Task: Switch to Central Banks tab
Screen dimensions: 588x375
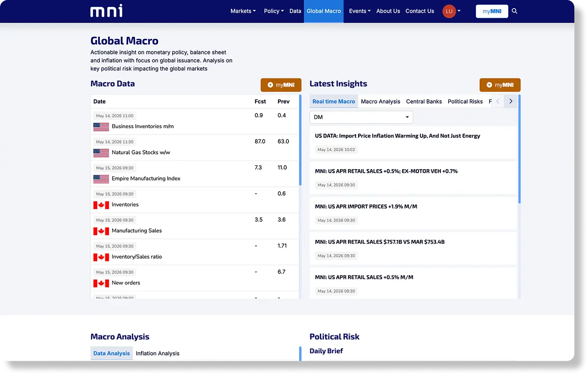Action: [424, 101]
